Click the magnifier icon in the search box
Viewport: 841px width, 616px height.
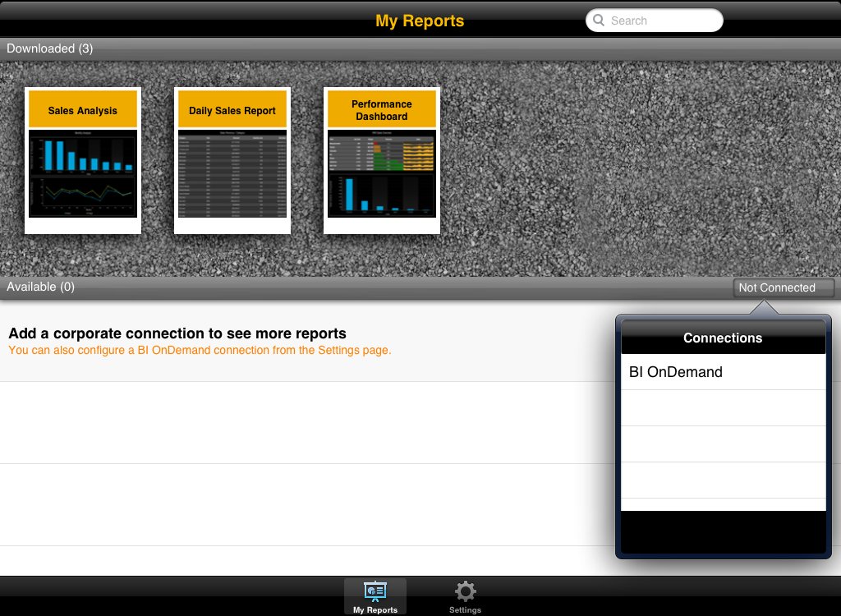[599, 21]
